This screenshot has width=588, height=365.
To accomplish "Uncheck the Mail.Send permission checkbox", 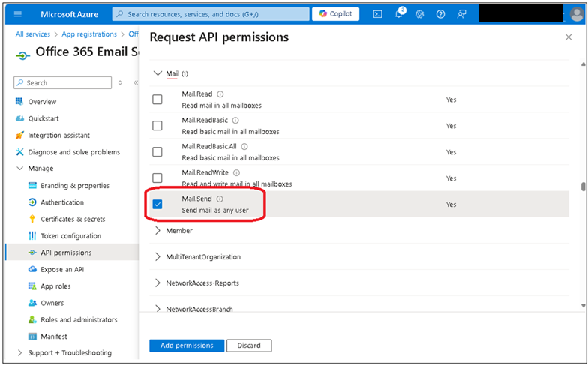I will 157,204.
